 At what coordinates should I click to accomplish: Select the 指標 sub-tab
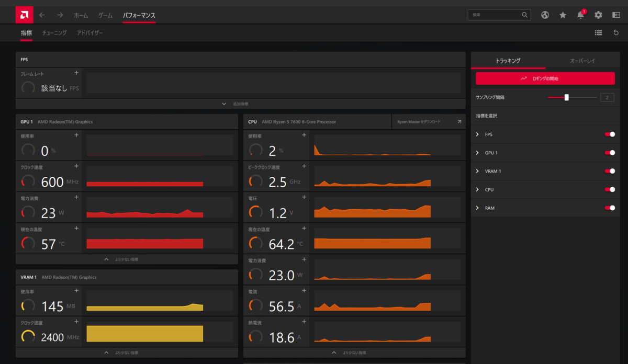26,32
